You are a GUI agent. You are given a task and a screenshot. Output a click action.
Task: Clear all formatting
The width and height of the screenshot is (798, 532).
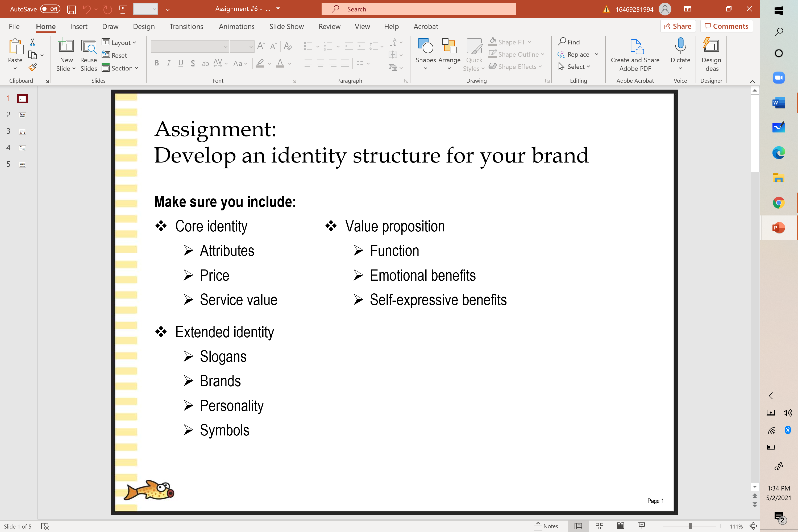click(x=288, y=46)
